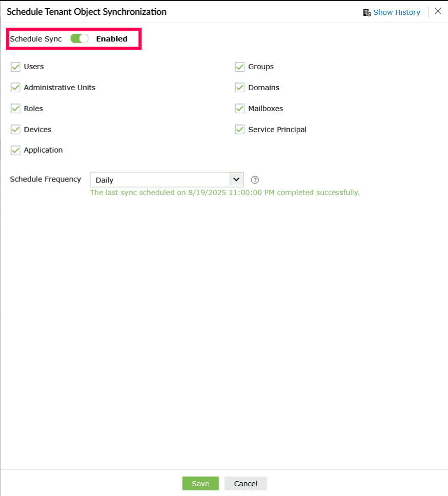Cancel the schedule changes
448x496 pixels.
[x=246, y=483]
